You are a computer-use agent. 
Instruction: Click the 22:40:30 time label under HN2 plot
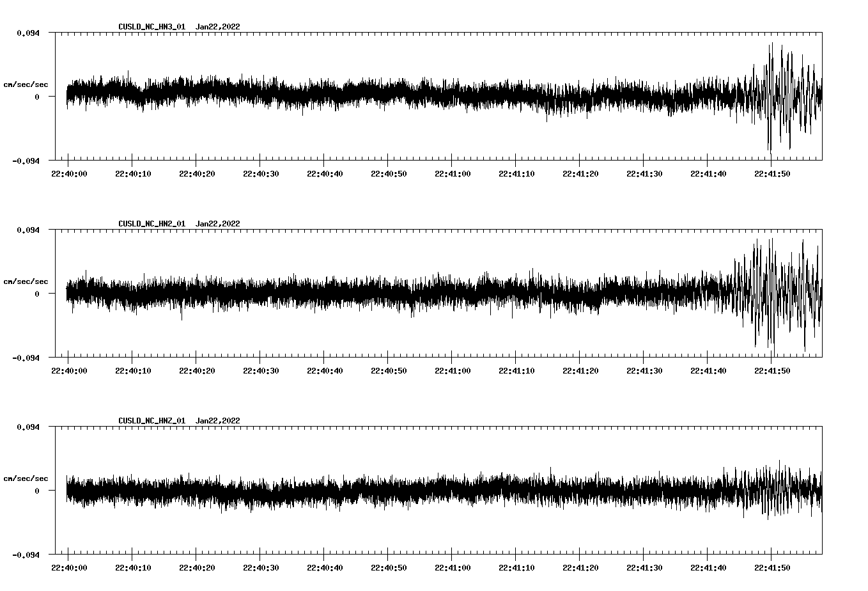coord(261,371)
